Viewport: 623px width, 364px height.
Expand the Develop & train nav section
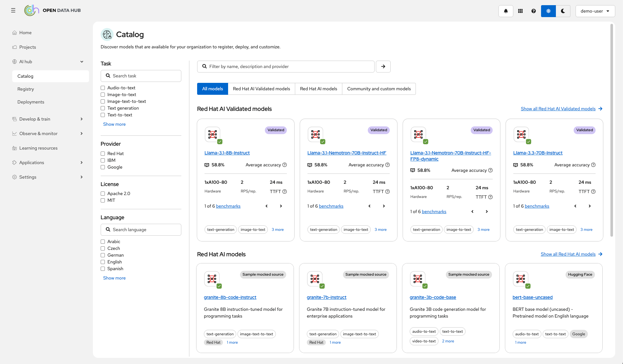coord(48,119)
